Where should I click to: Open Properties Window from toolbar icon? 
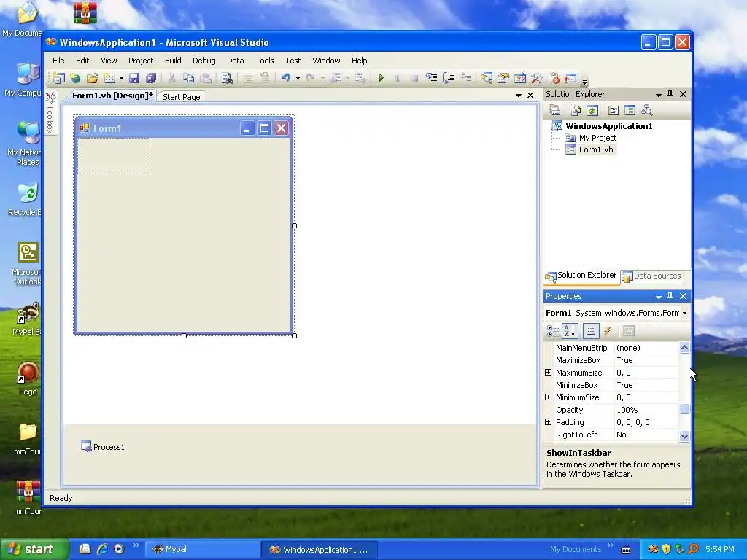click(503, 77)
